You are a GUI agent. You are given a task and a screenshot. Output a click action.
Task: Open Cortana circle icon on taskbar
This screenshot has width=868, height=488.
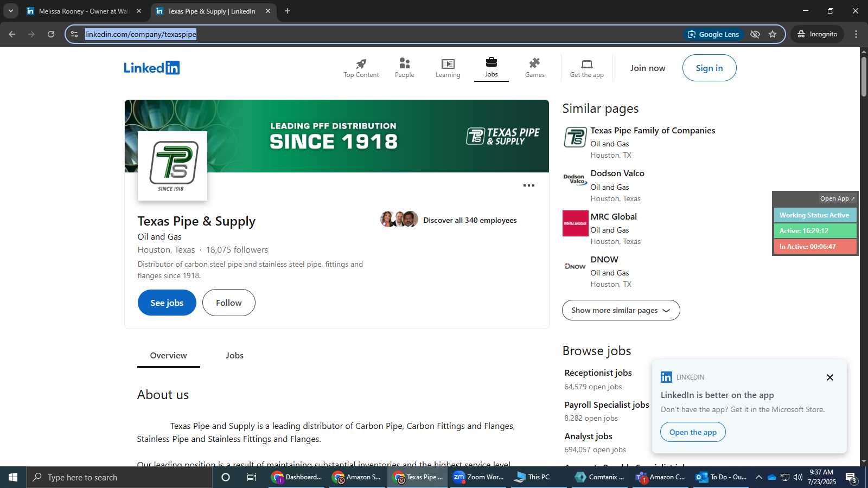pos(226,477)
